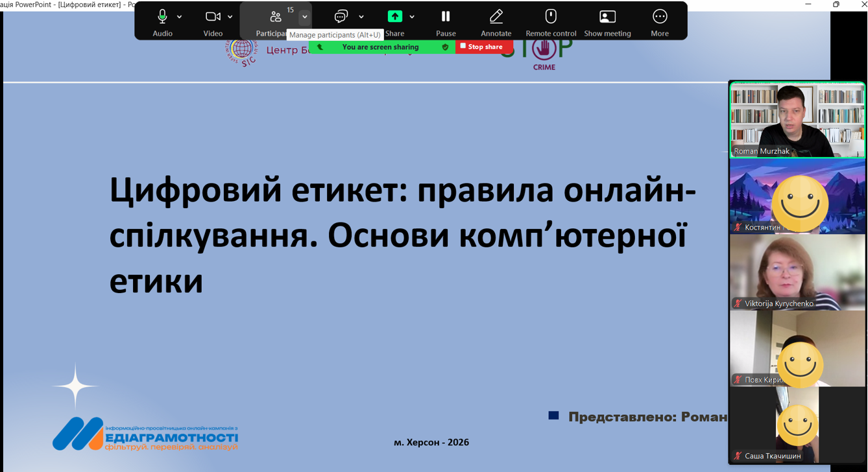The width and height of the screenshot is (868, 472).
Task: Click the red Stop share button
Action: click(x=481, y=47)
